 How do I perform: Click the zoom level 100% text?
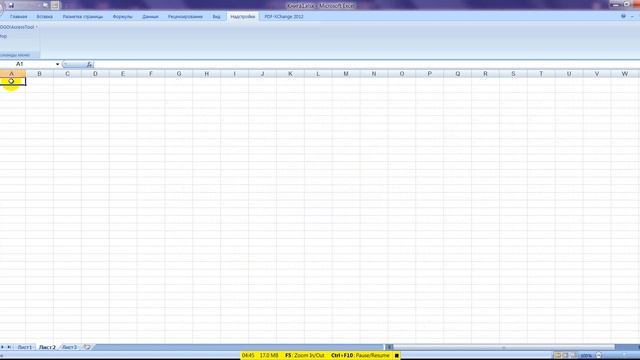pos(586,356)
